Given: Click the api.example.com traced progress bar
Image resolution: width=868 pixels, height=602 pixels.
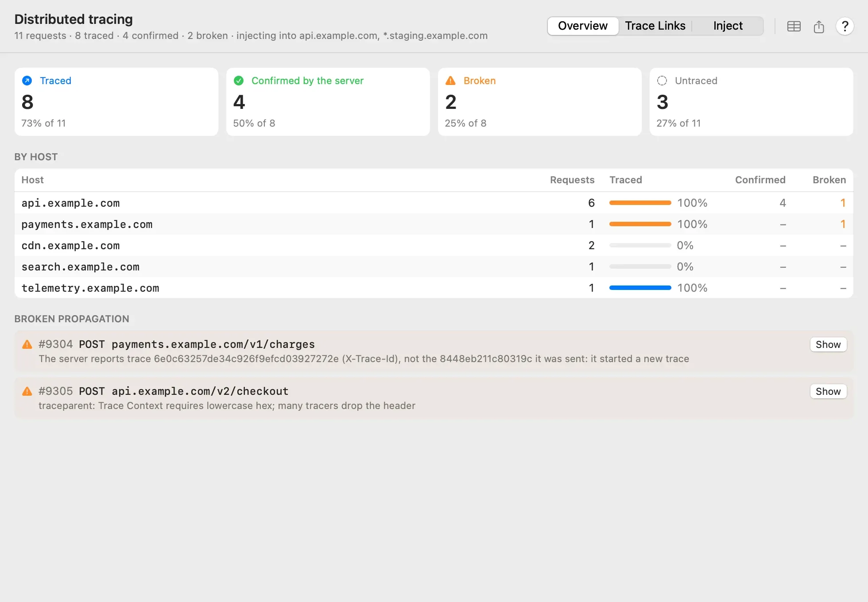Looking at the screenshot, I should 640,203.
